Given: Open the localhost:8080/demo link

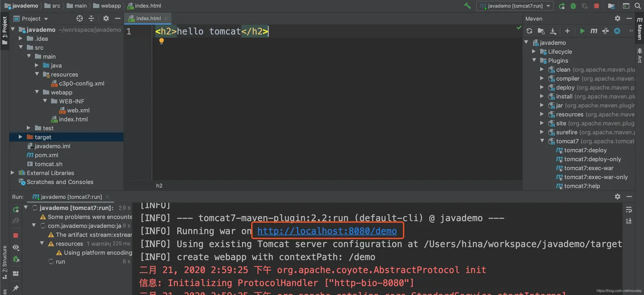Looking at the screenshot, I should (x=327, y=231).
